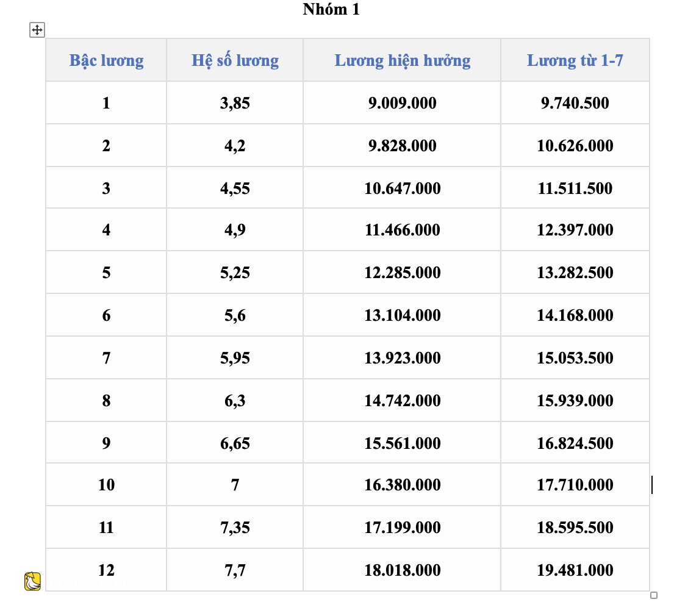699x616 pixels.
Task: Click the coefficient cell '4,55'
Action: (235, 188)
